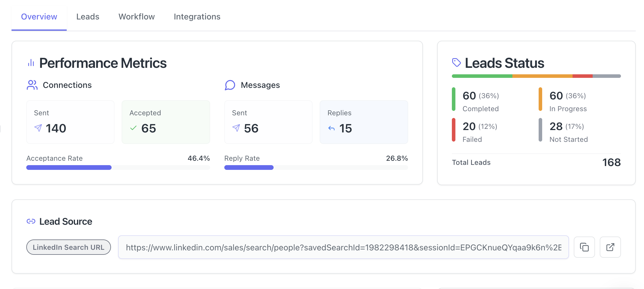
Task: Go to the Integrations tab
Action: 197,17
